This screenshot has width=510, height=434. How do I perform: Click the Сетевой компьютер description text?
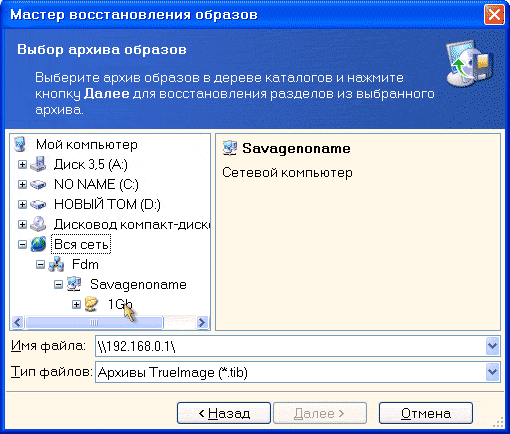point(287,173)
